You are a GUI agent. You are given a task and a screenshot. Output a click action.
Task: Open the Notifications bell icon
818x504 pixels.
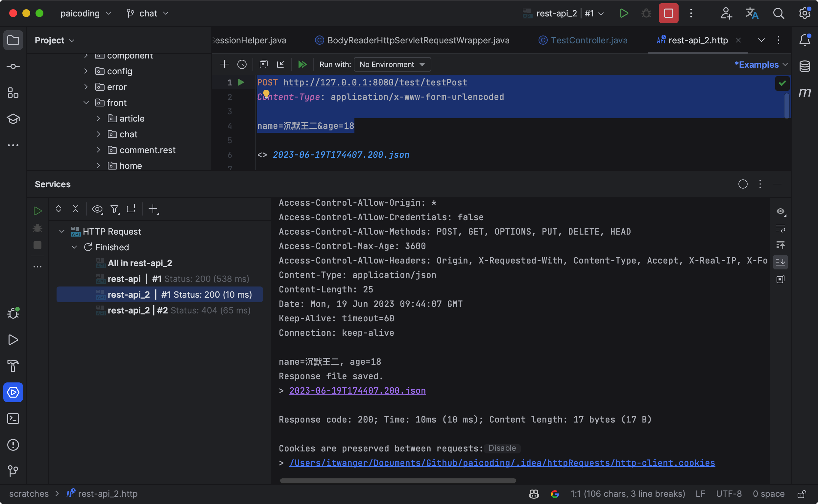pyautogui.click(x=804, y=40)
